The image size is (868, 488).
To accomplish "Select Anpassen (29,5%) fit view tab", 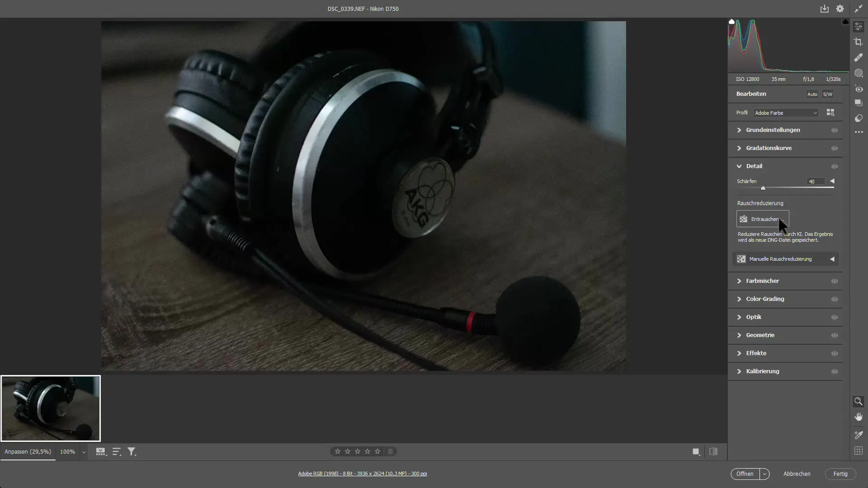I will click(28, 452).
